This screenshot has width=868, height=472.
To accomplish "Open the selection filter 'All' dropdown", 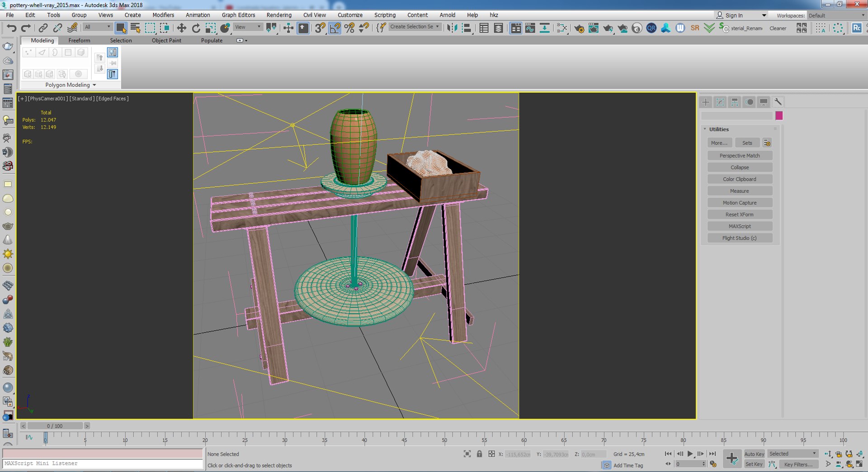I will click(x=97, y=27).
